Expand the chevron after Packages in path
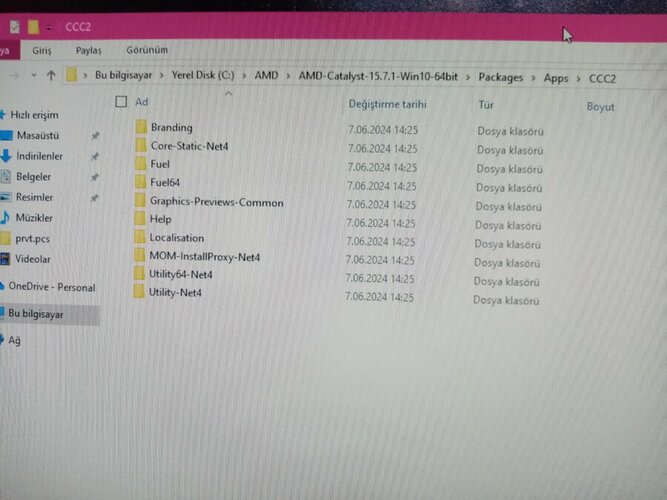667x500 pixels. [x=533, y=78]
